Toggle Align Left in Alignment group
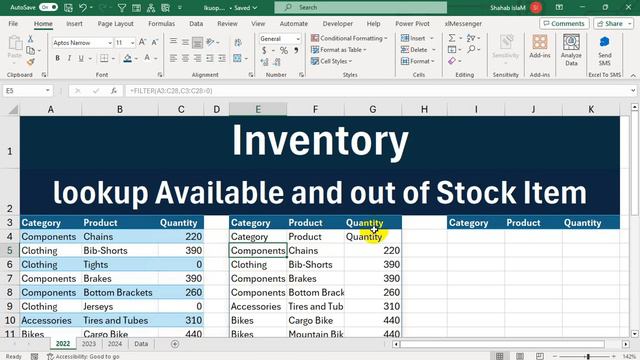Image resolution: width=640 pixels, height=360 pixels. 173,58
